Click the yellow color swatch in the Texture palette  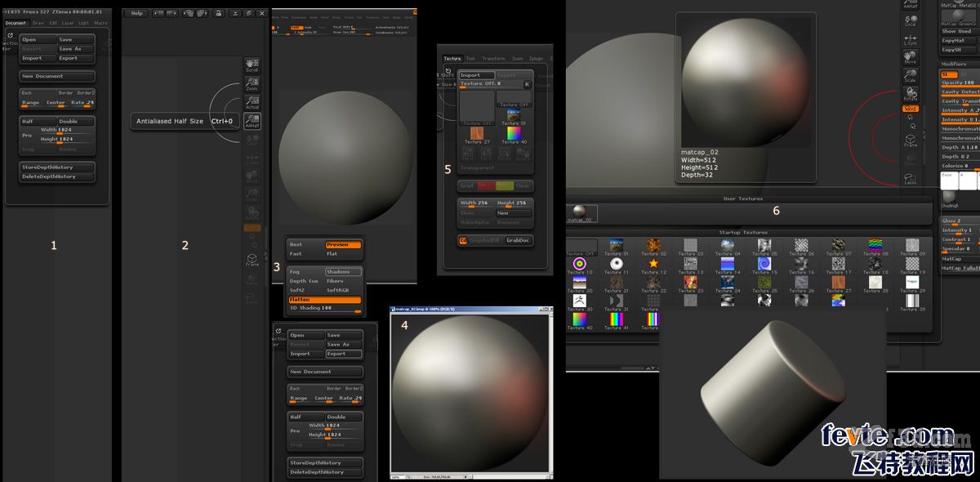point(505,185)
